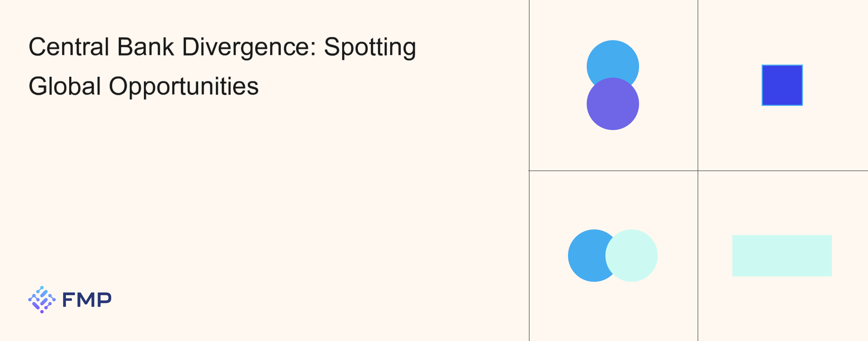The width and height of the screenshot is (868, 341).
Task: Click the dark blue square
Action: point(782,85)
